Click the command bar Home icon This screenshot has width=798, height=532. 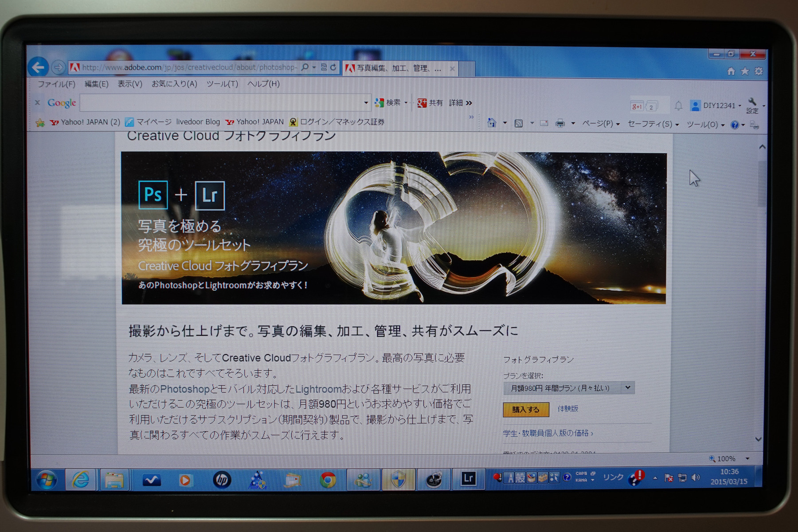pyautogui.click(x=492, y=123)
